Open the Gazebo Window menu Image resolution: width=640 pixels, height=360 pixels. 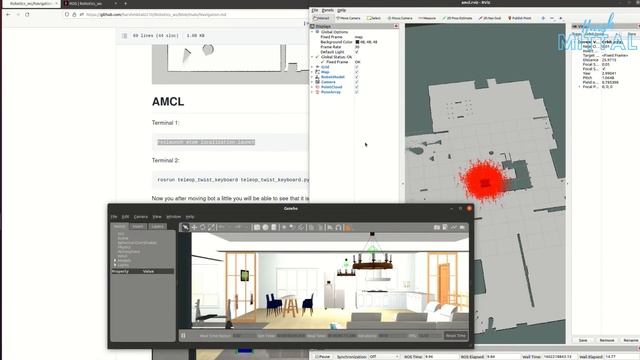tap(173, 217)
